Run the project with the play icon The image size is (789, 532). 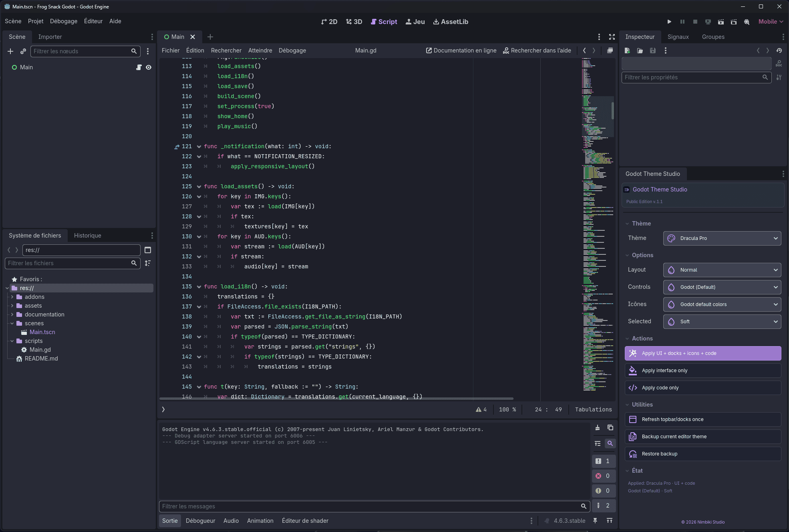(x=669, y=22)
